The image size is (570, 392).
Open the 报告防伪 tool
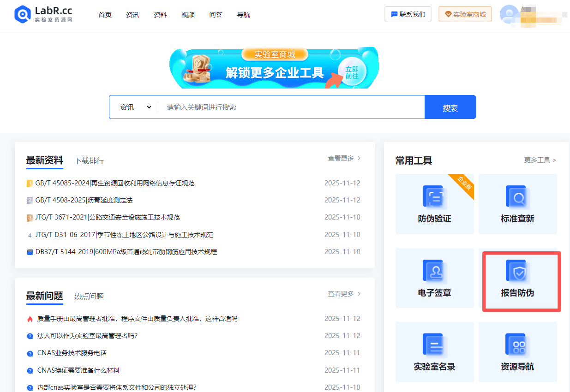[x=521, y=281]
